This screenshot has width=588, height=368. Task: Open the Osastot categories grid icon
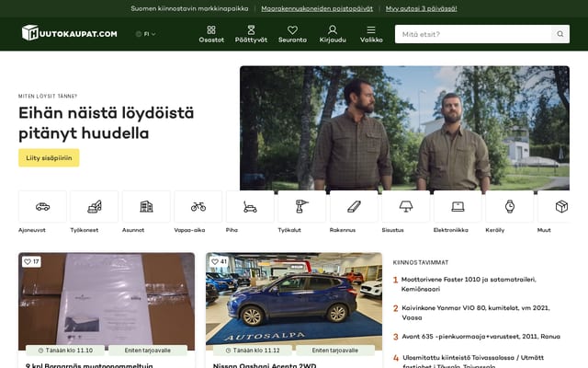[211, 29]
